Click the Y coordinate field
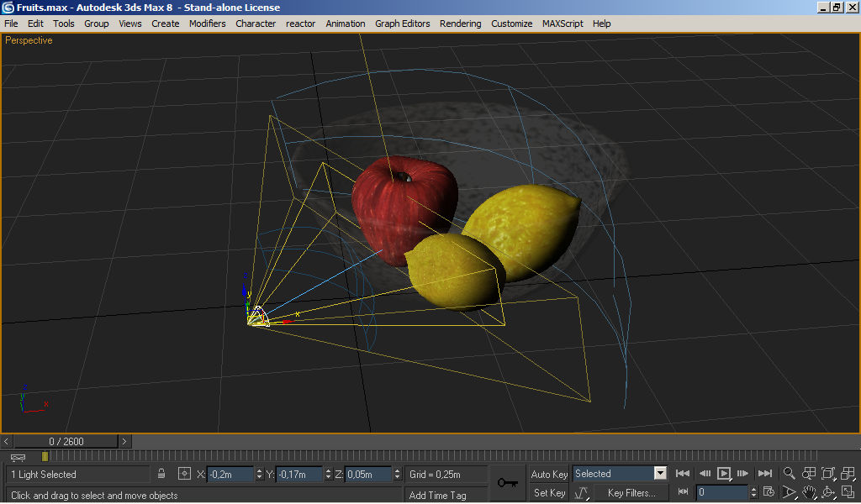The height and width of the screenshot is (504, 861). click(299, 475)
